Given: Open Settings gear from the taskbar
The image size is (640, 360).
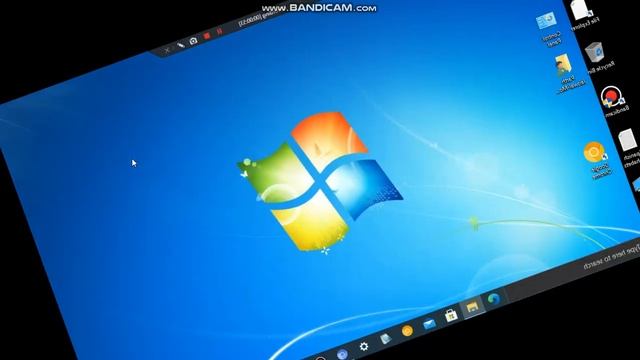Looking at the screenshot, I should [x=364, y=346].
